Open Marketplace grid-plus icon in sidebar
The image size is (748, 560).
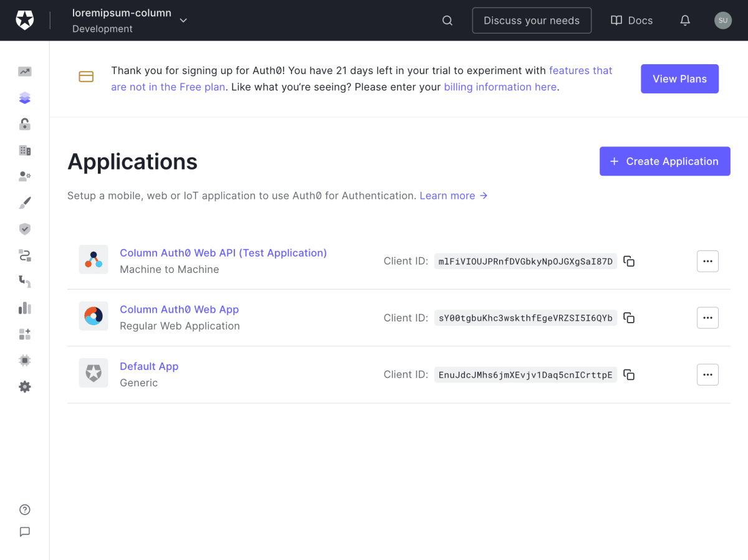click(x=25, y=335)
